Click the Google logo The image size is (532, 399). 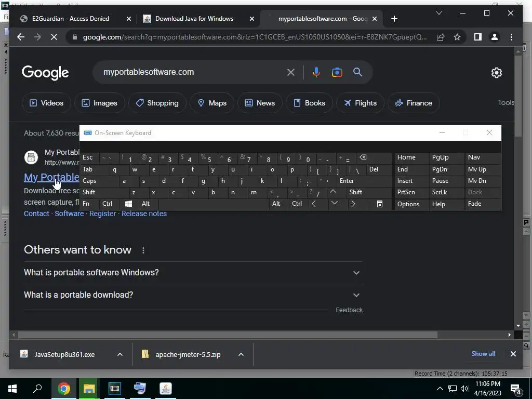[45, 73]
